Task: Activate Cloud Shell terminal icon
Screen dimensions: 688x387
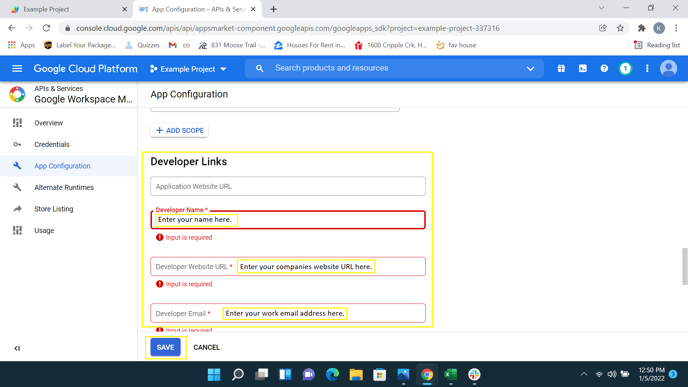Action: click(583, 68)
